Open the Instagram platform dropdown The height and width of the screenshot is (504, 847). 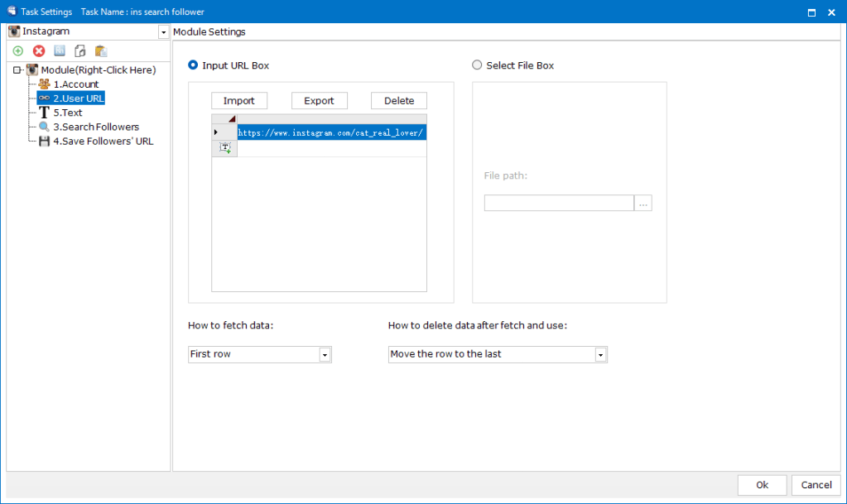[x=163, y=31]
